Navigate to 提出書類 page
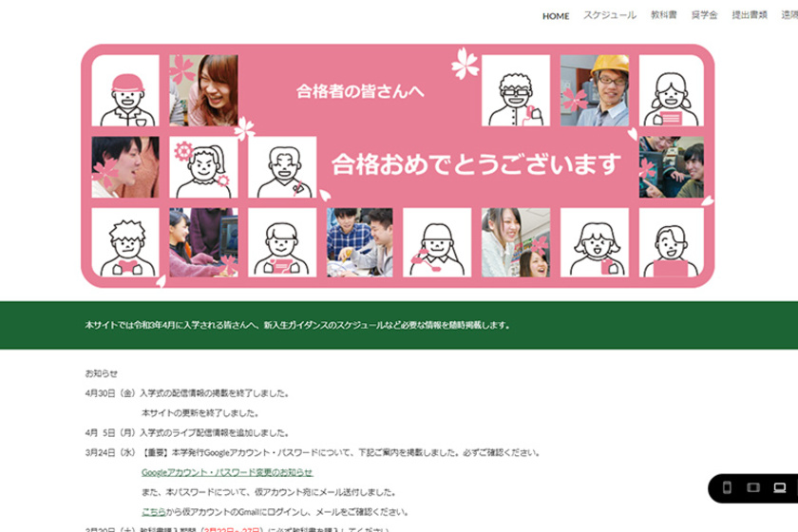798x532 pixels. click(750, 16)
